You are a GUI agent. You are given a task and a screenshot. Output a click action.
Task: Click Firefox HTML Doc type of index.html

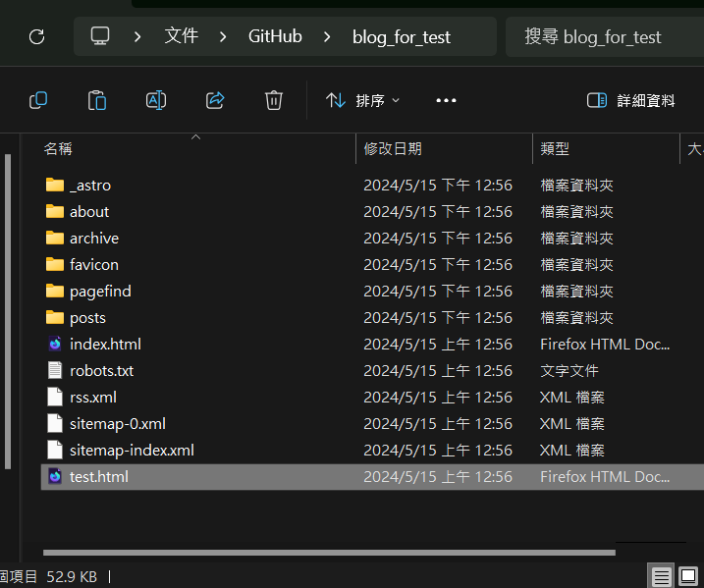coord(605,345)
